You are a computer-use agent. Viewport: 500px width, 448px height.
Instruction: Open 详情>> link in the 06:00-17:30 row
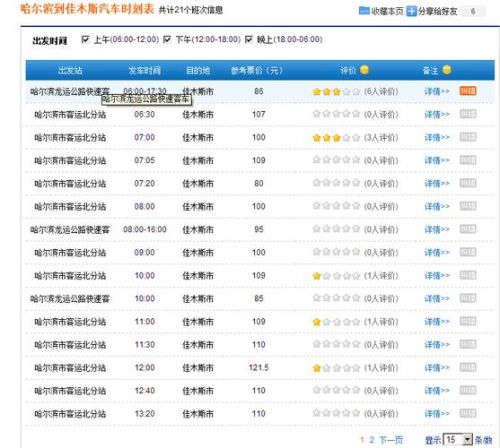tap(437, 91)
